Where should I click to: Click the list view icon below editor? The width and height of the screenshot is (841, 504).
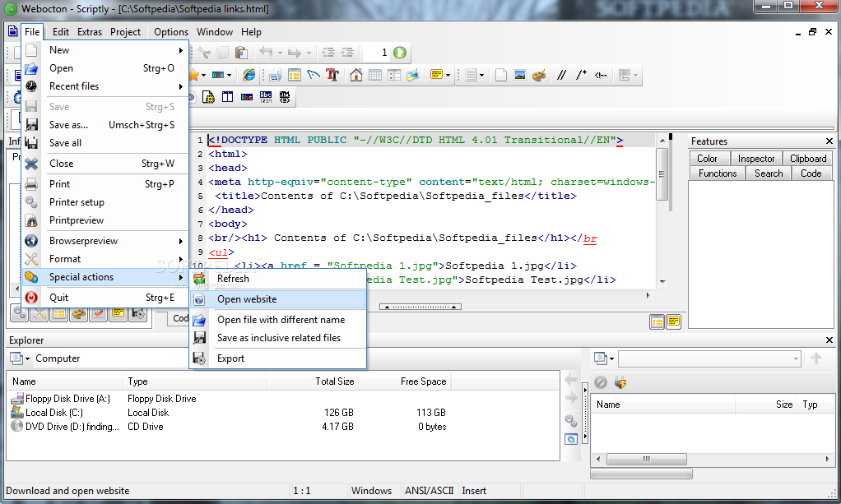[x=657, y=321]
